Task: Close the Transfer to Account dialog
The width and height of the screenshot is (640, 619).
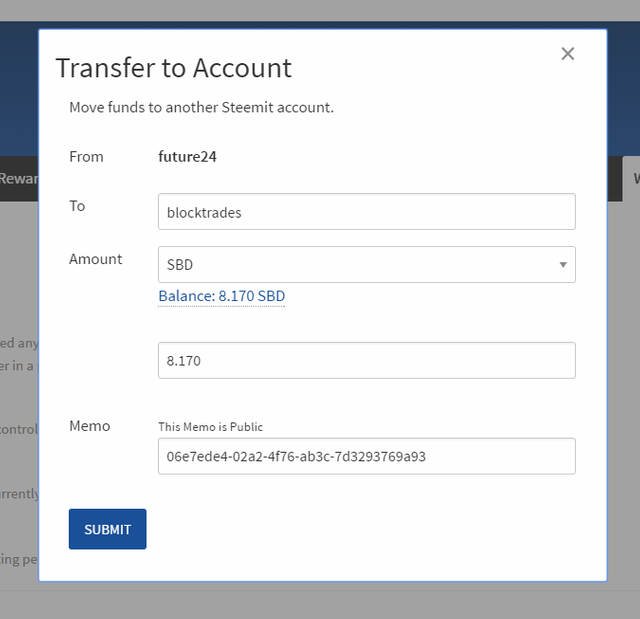Action: [567, 53]
